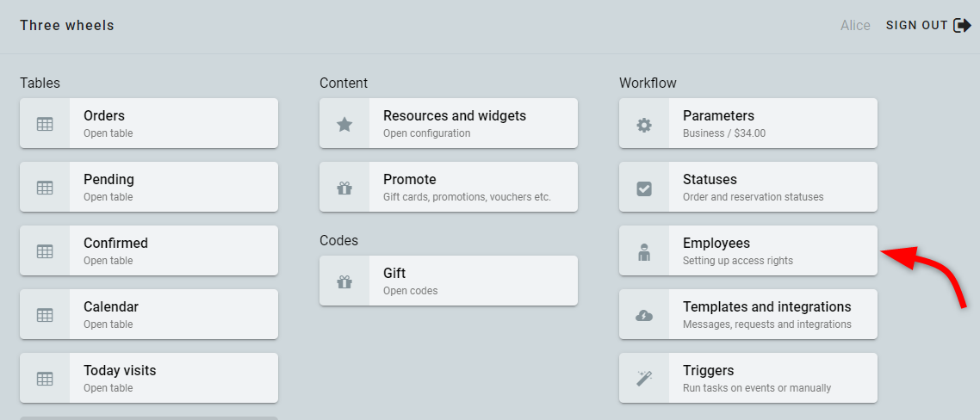Open Templates and integrations card
The height and width of the screenshot is (420, 980).
(x=748, y=314)
